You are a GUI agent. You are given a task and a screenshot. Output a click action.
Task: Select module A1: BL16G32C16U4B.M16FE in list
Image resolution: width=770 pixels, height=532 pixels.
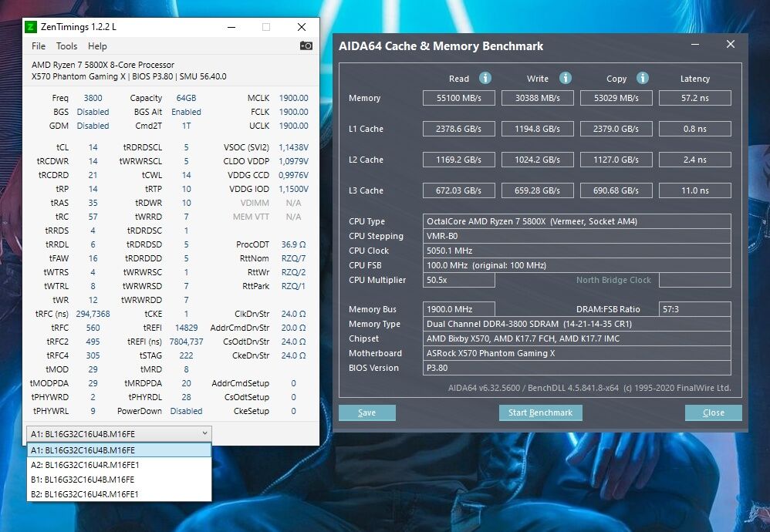[x=120, y=450]
